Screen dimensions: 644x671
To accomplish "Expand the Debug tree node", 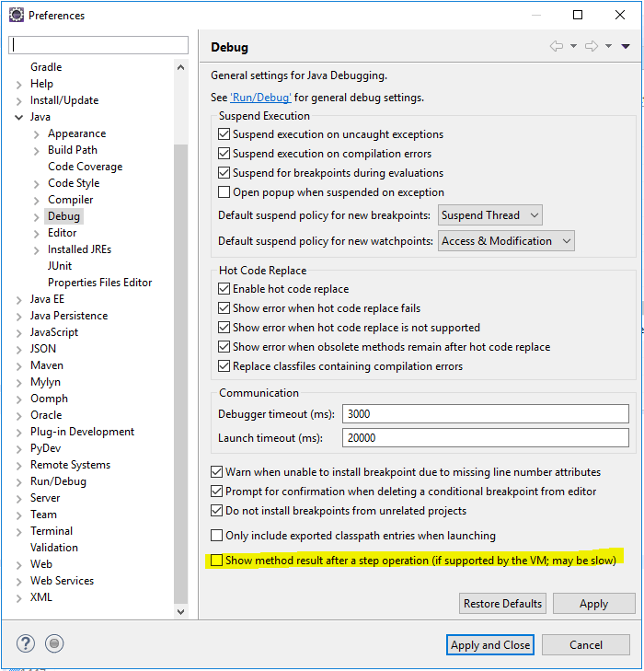I will coord(37,217).
